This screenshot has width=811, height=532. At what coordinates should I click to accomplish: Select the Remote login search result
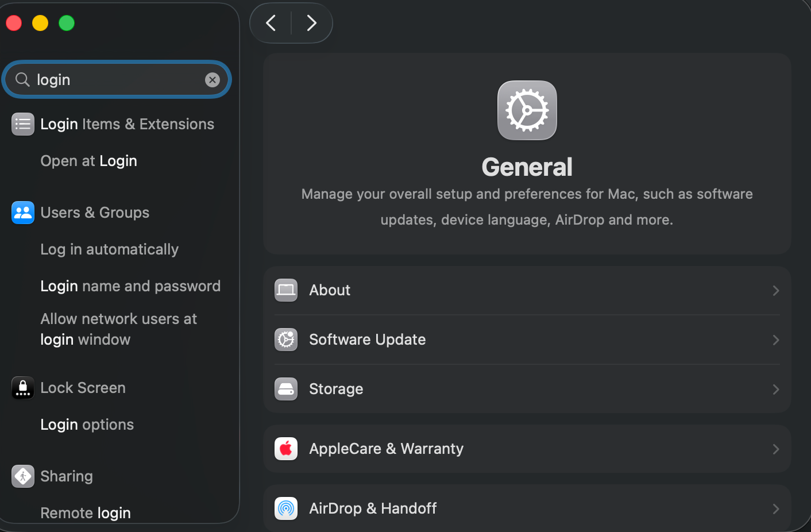pos(86,512)
